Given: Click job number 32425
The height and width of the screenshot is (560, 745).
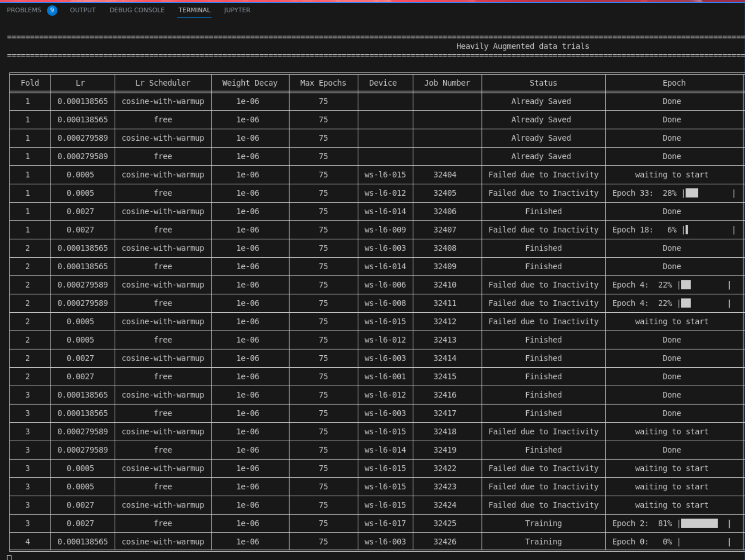Looking at the screenshot, I should tap(445, 523).
